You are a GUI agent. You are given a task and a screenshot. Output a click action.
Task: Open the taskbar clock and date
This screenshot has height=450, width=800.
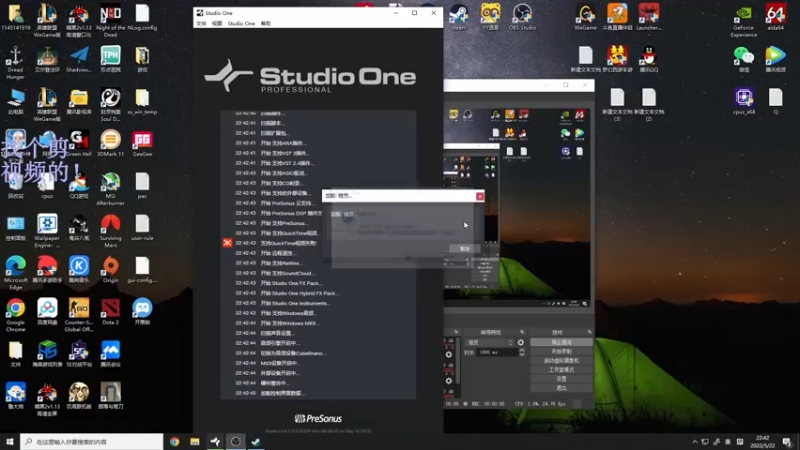click(x=763, y=442)
